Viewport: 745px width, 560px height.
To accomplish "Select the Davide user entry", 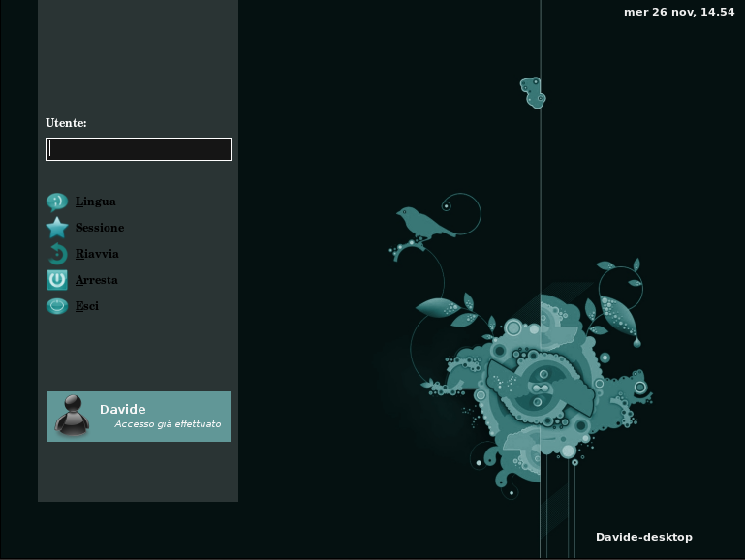I will click(x=139, y=417).
